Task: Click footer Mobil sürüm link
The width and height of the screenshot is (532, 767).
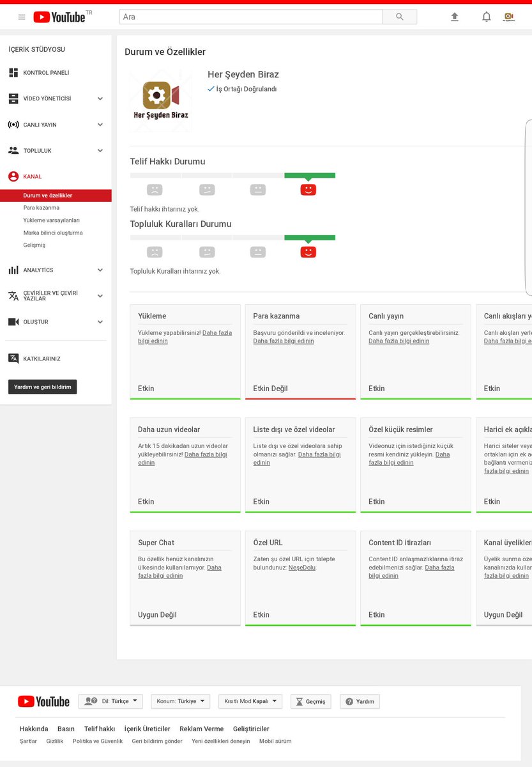Action: [x=275, y=741]
